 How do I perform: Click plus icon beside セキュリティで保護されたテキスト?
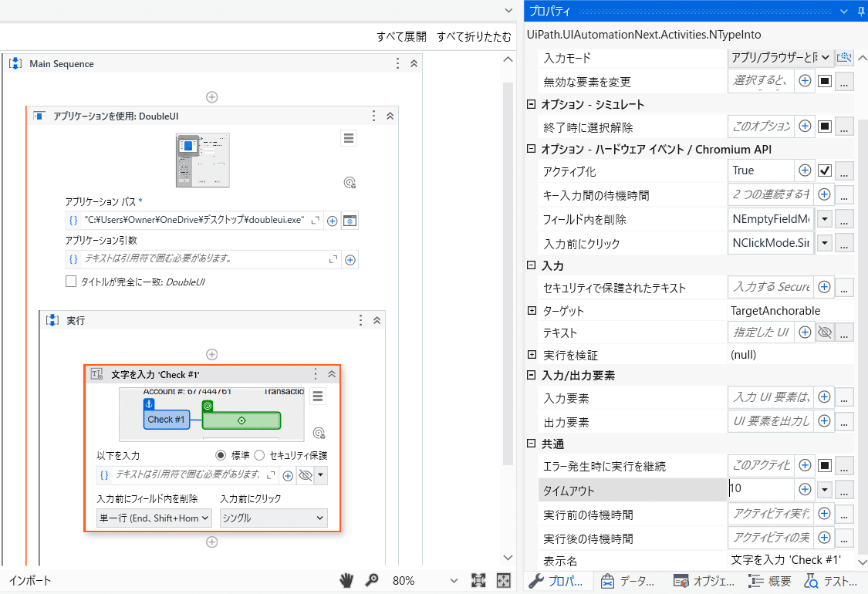pyautogui.click(x=824, y=287)
